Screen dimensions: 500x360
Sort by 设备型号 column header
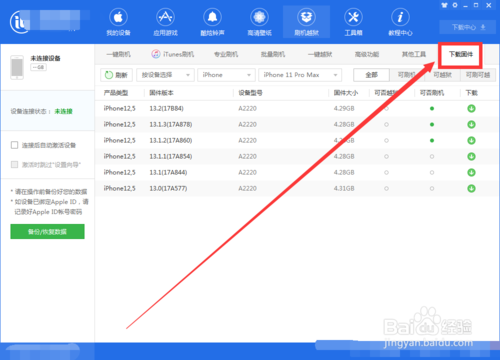point(250,93)
